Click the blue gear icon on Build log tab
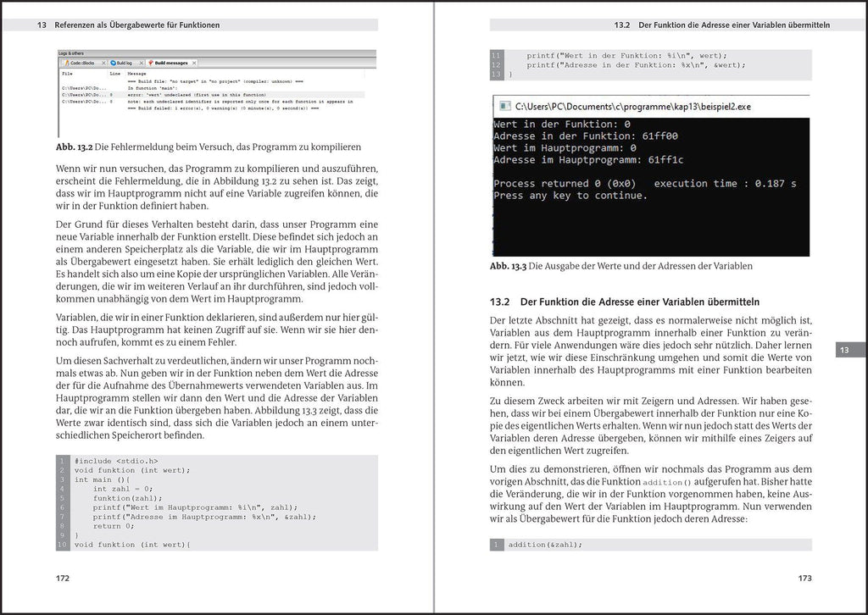868x615 pixels. tap(113, 63)
